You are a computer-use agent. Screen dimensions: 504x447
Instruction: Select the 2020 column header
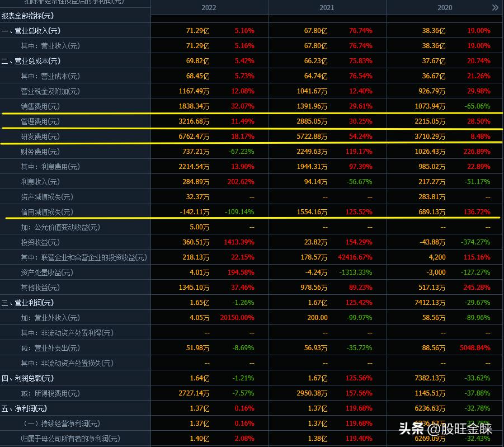pos(445,7)
